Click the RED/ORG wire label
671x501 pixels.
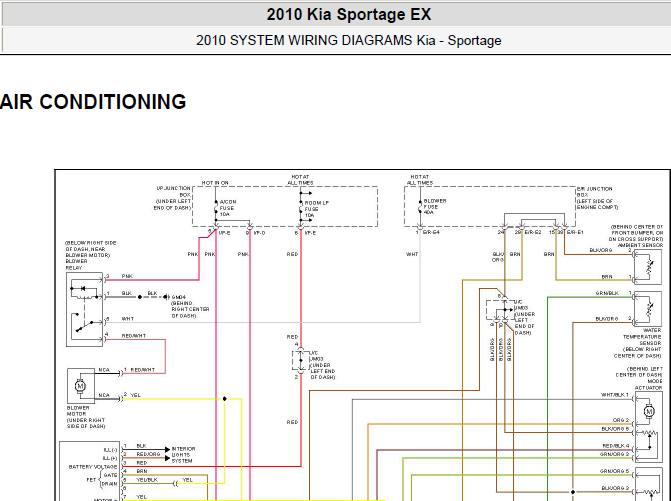pyautogui.click(x=148, y=454)
